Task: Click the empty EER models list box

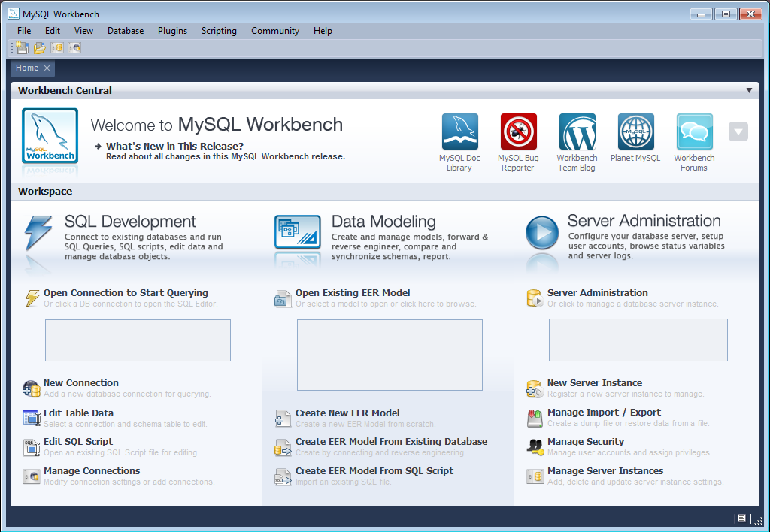Action: [x=390, y=355]
